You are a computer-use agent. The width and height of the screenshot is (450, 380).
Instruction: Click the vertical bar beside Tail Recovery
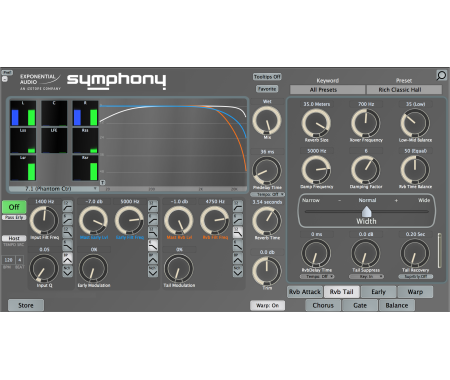pyautogui.click(x=440, y=251)
